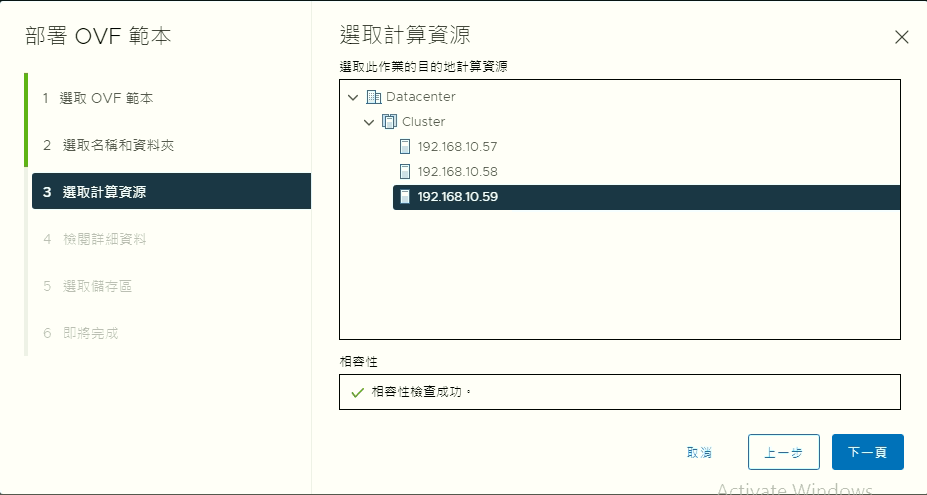Select host 192.168.10.59 label
The image size is (927, 495).
point(457,197)
